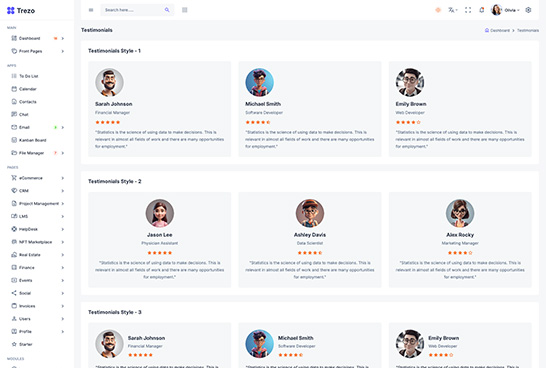Enter fullscreen mode via the expand icon
This screenshot has width=546, height=368.
[468, 10]
